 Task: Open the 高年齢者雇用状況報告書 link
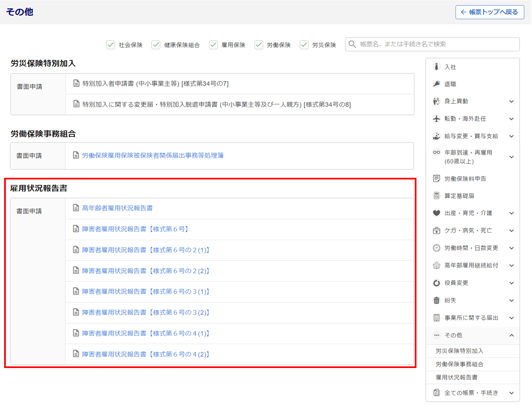coord(117,208)
